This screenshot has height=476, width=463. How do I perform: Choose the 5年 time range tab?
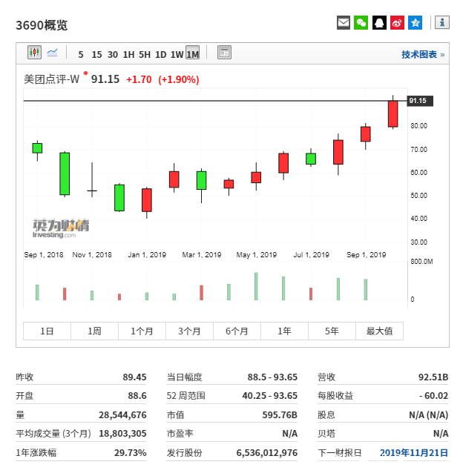tap(332, 331)
